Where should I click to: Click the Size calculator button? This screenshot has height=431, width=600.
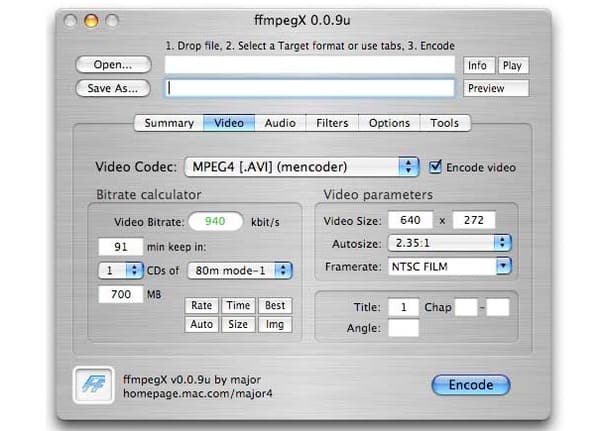[x=238, y=324]
